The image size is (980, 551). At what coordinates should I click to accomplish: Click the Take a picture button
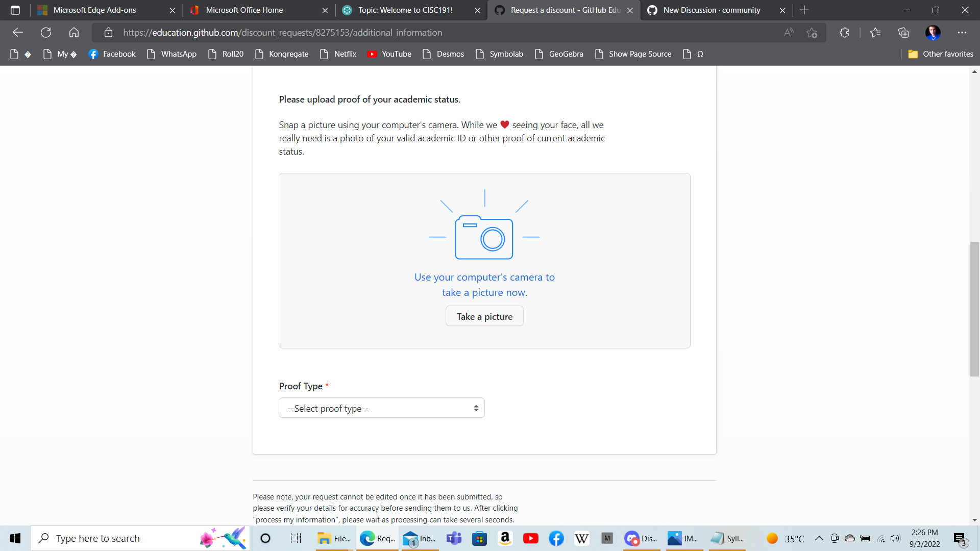pos(484,316)
